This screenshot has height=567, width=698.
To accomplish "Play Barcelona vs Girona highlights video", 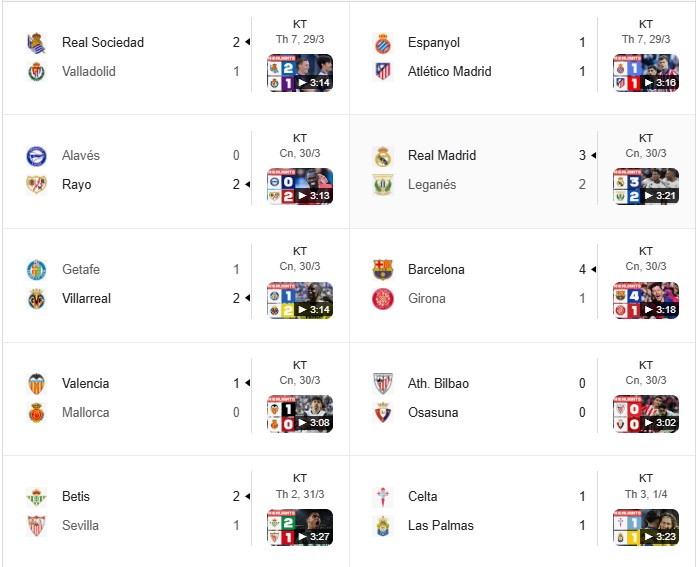I will [646, 300].
